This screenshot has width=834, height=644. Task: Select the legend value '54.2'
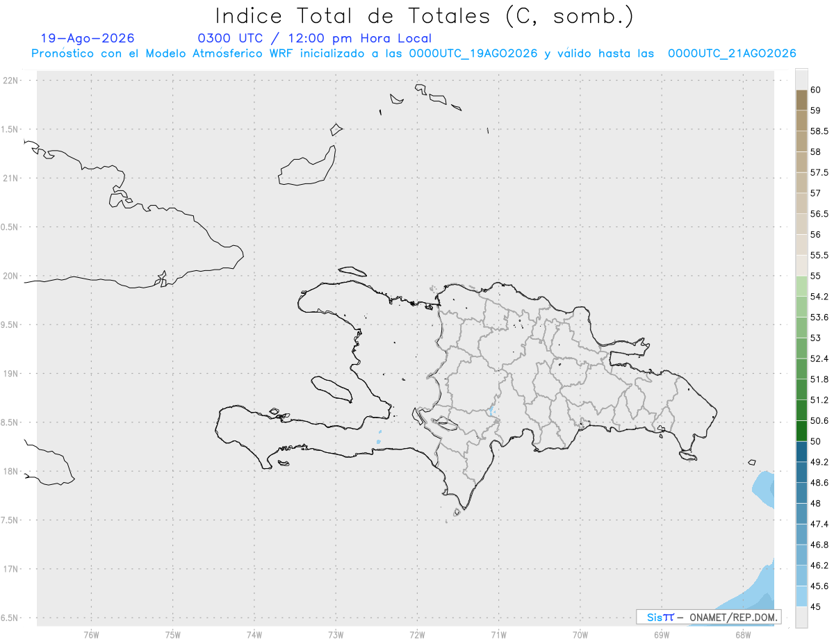point(819,297)
